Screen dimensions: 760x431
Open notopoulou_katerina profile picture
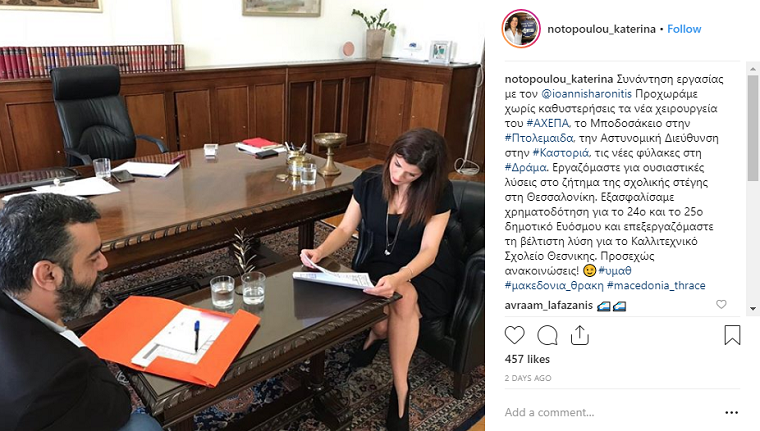click(x=521, y=29)
